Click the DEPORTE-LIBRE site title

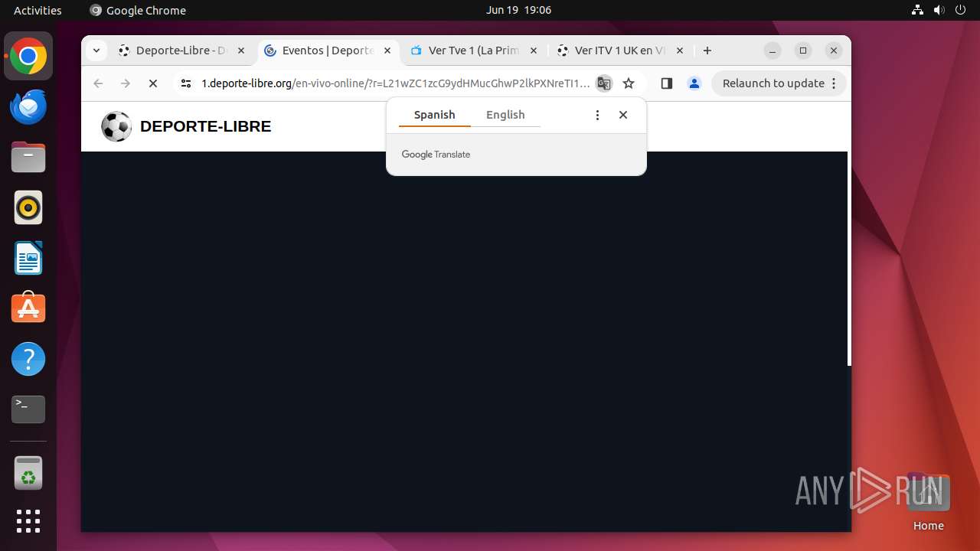click(205, 127)
